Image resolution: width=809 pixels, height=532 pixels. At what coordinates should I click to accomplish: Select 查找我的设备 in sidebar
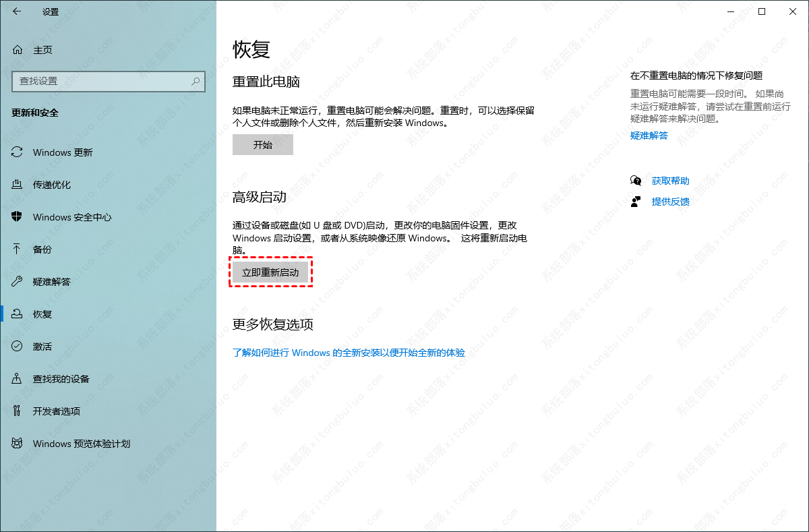coord(61,379)
